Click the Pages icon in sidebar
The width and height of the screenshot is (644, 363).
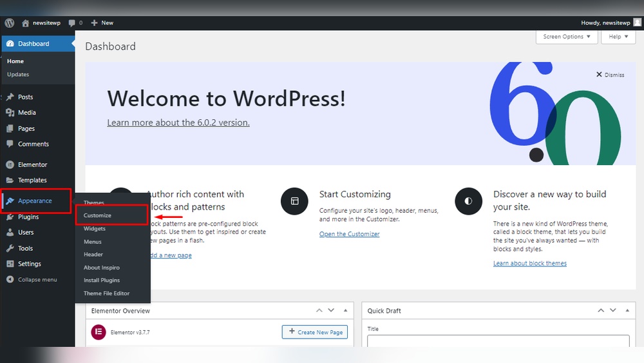click(x=10, y=129)
